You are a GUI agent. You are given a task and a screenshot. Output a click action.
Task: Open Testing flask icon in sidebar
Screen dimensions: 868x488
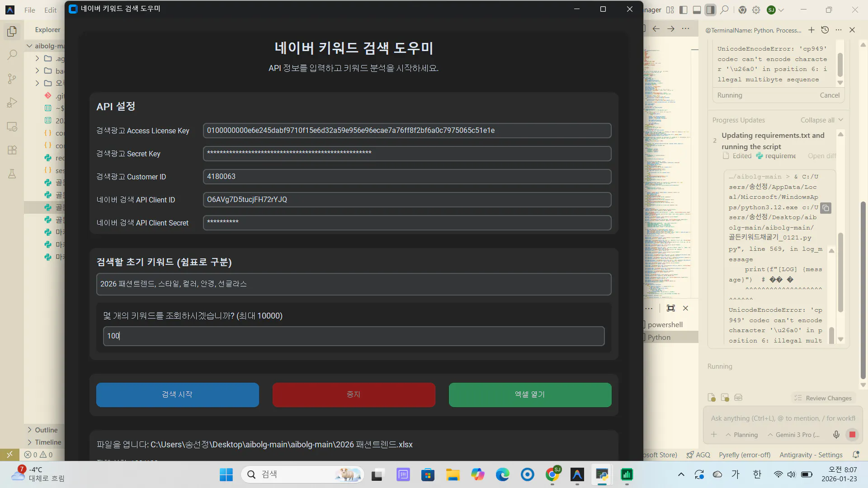[x=12, y=174]
